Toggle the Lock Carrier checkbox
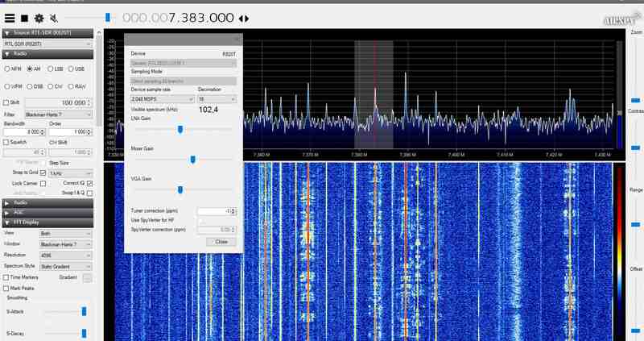The height and width of the screenshot is (341, 644). tap(43, 184)
